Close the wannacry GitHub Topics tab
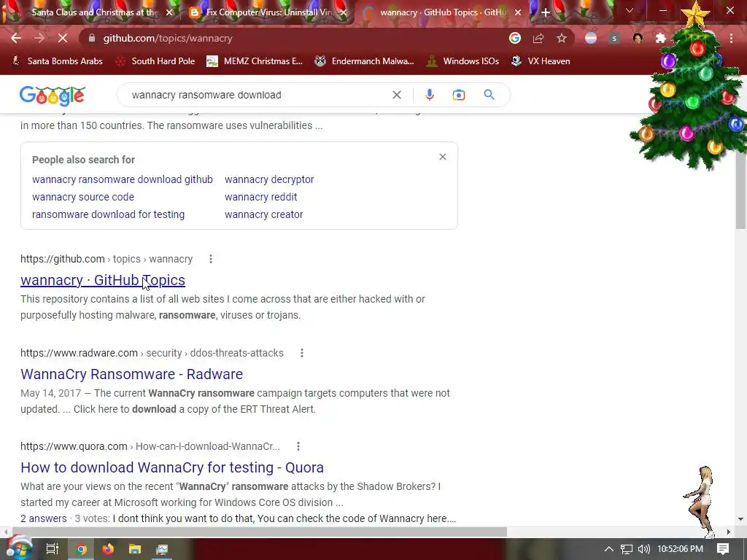747x560 pixels. [x=518, y=12]
